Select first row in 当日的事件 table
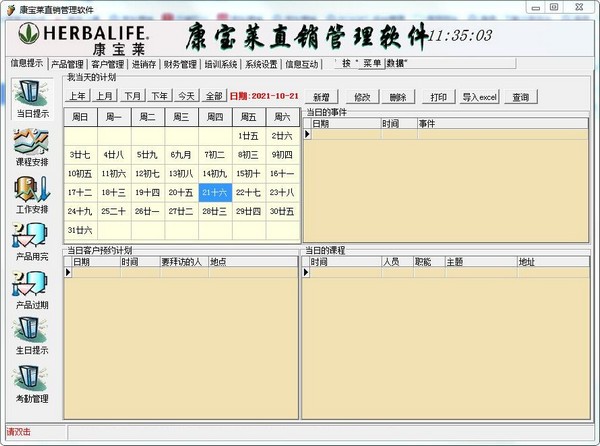 tap(446, 134)
